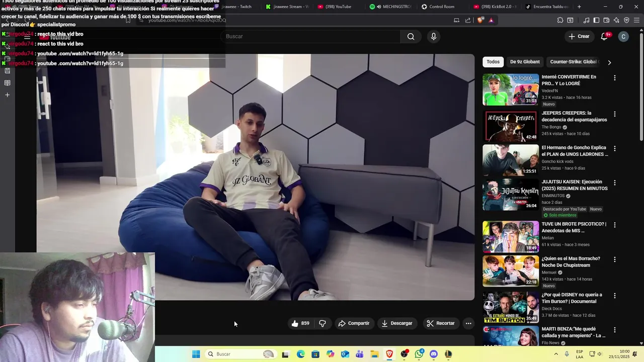Switch to the TikTok "Encuentra 'baldu" tab
This screenshot has height=362, width=644.
546,7
